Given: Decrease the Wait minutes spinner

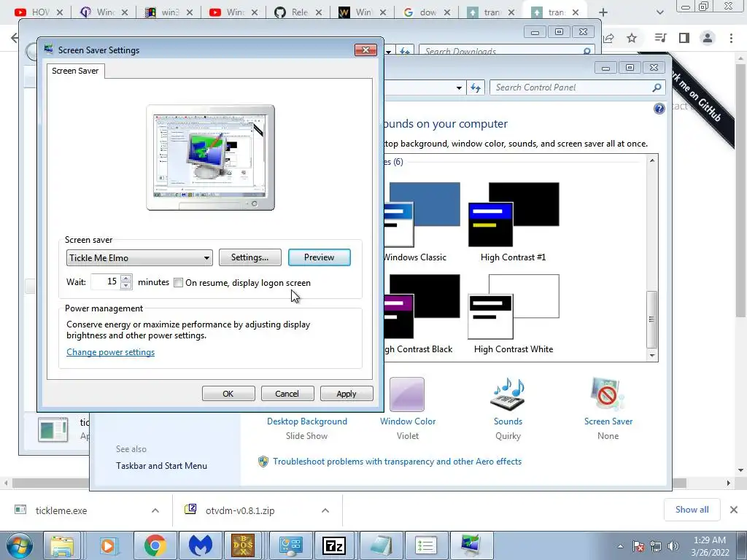Looking at the screenshot, I should coord(125,286).
